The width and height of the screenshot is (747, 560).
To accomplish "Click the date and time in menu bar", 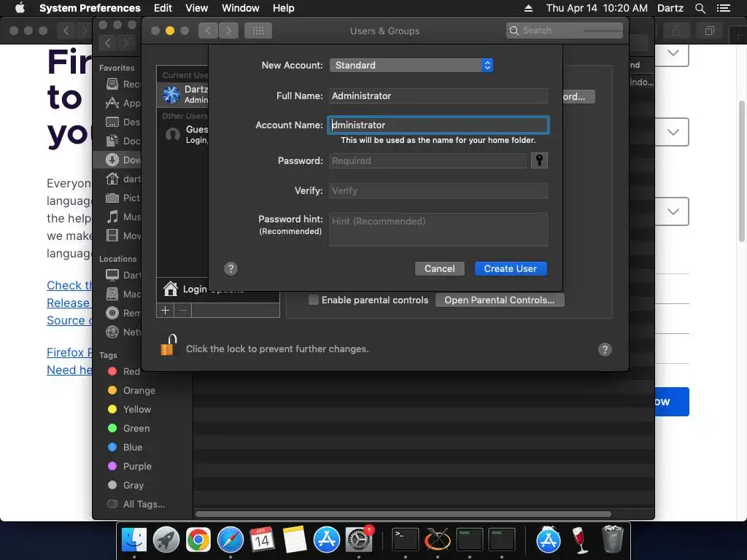I will click(x=597, y=8).
